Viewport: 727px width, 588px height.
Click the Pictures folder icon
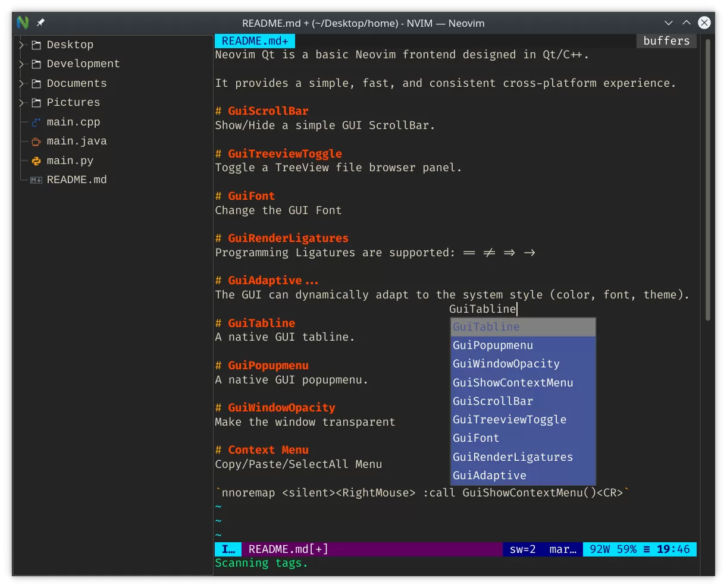pyautogui.click(x=36, y=102)
